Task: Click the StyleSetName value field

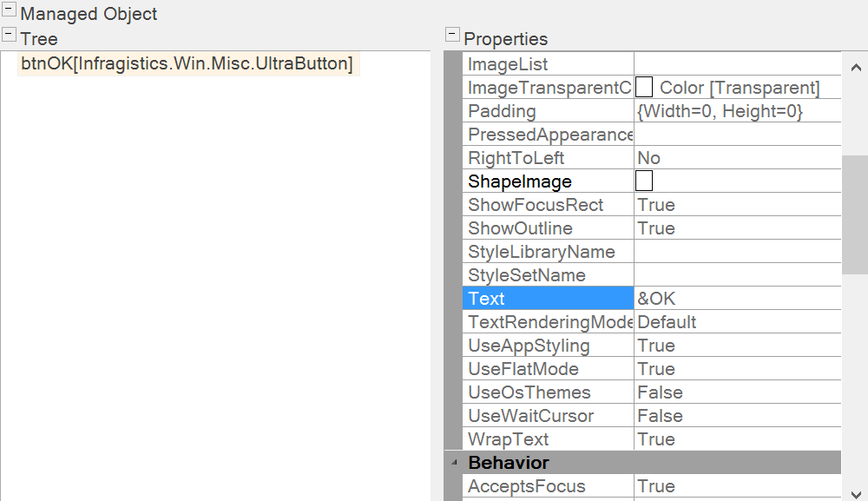Action: click(x=736, y=275)
